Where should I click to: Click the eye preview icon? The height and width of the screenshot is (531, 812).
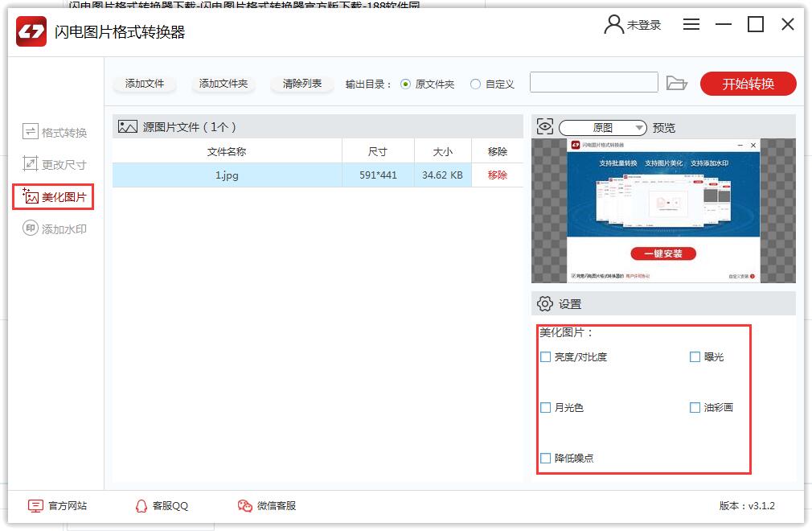point(545,126)
